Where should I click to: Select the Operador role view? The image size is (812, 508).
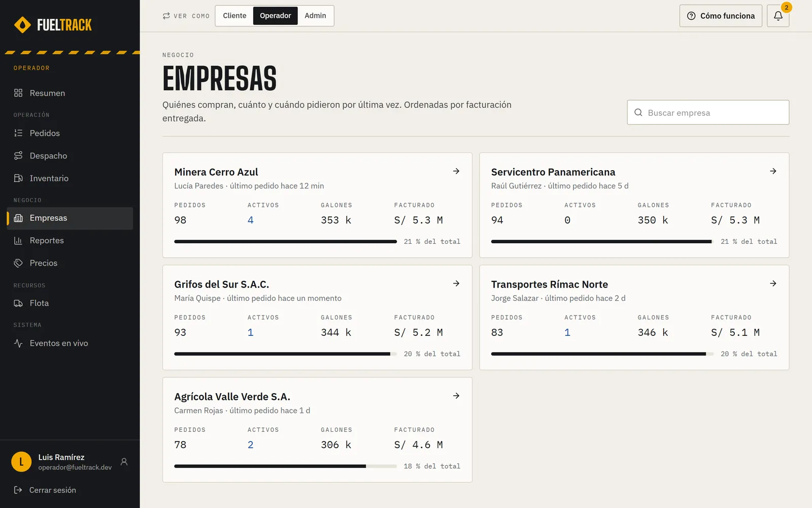click(x=276, y=16)
